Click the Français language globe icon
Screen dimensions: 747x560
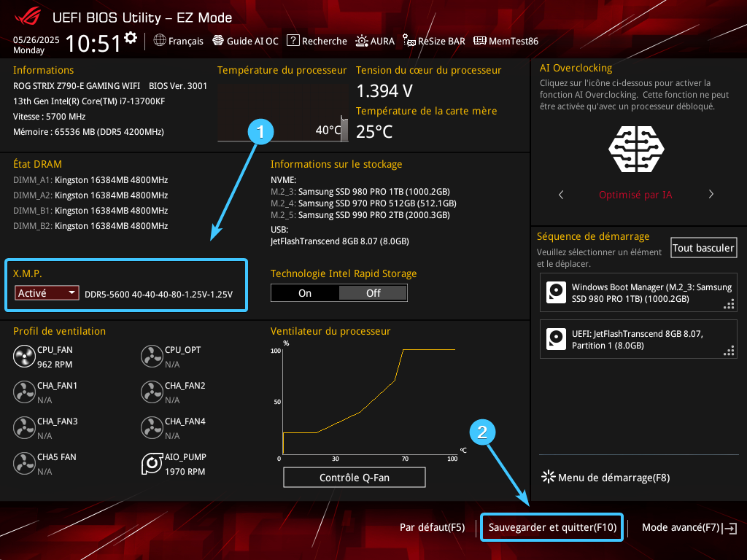click(160, 41)
